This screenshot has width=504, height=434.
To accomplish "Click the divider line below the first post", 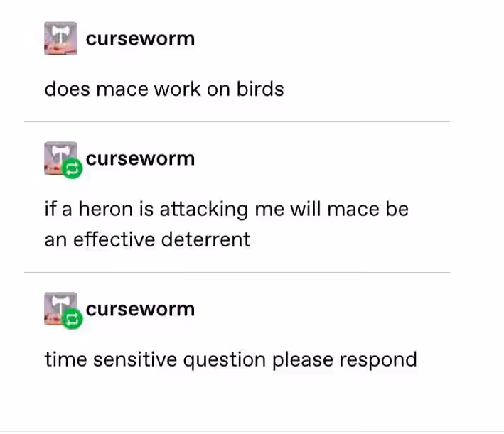I will pyautogui.click(x=237, y=121).
